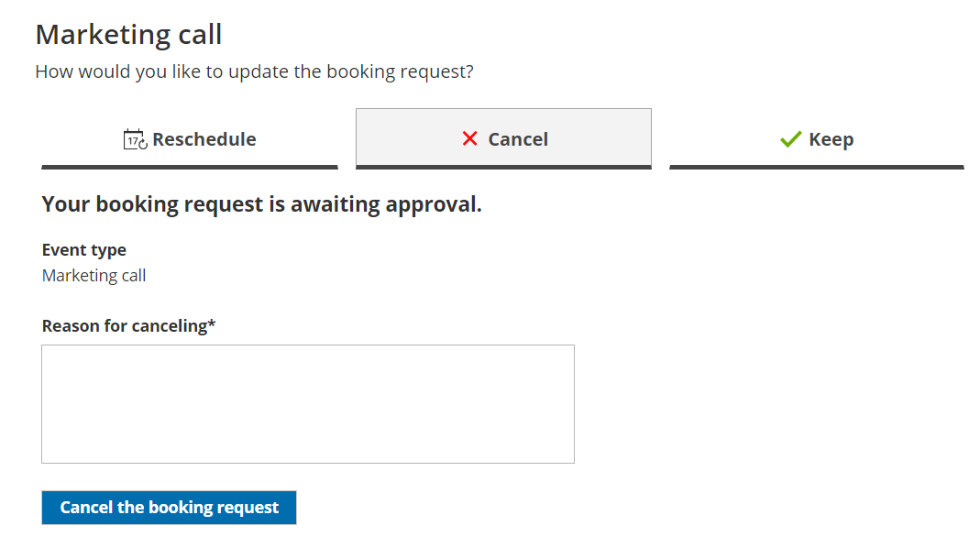The width and height of the screenshot is (980, 548).
Task: Click the green checkmark icon beside Keep
Action: 790,139
